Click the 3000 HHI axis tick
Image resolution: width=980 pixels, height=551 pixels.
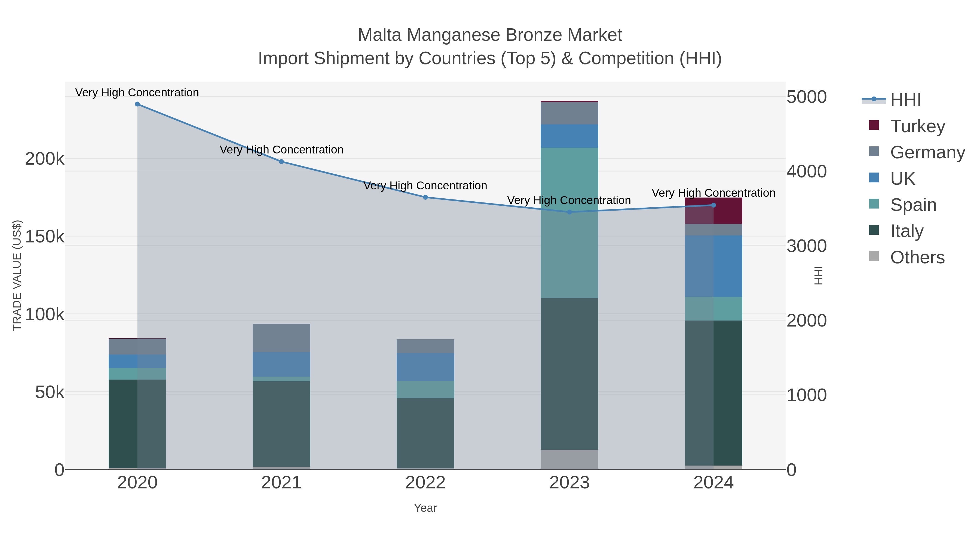click(807, 246)
